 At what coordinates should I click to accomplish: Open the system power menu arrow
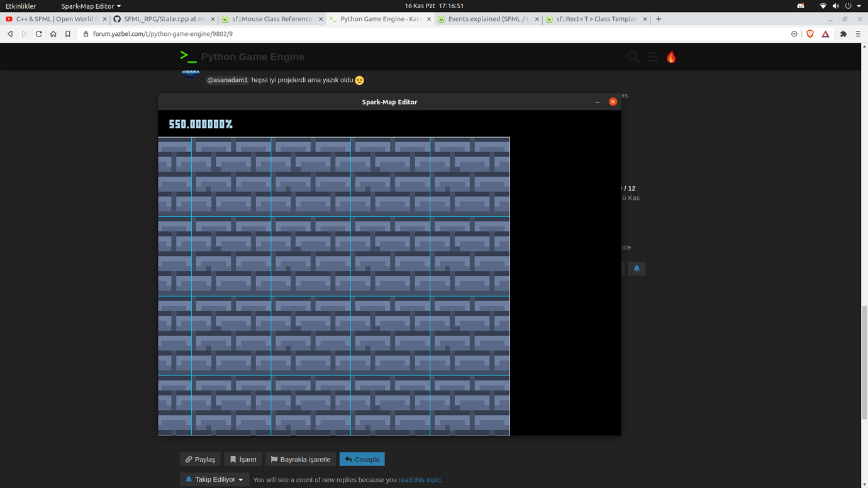859,6
